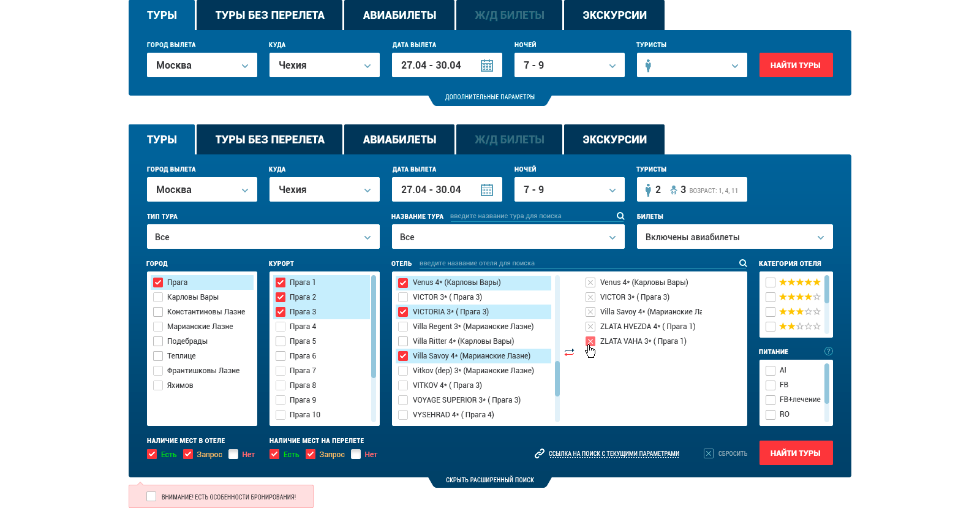The width and height of the screenshot is (980, 508).
Task: Click the hotel search magnifier icon
Action: (743, 263)
